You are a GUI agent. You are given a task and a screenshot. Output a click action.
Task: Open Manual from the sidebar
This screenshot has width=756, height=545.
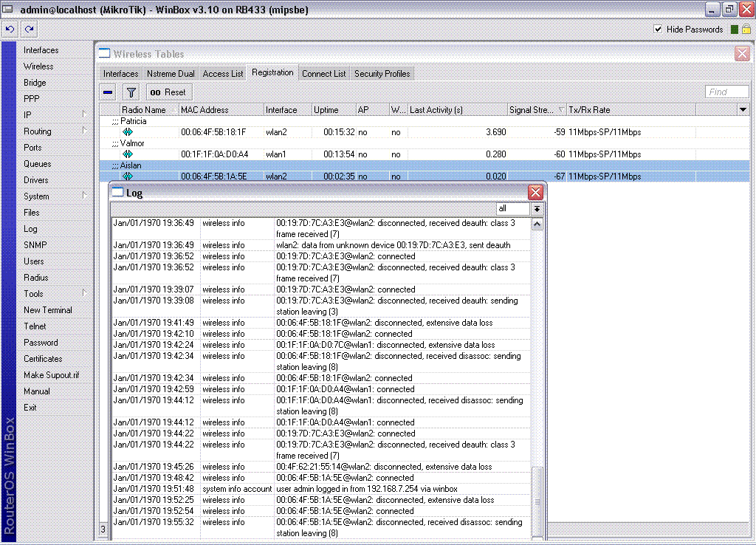(37, 391)
